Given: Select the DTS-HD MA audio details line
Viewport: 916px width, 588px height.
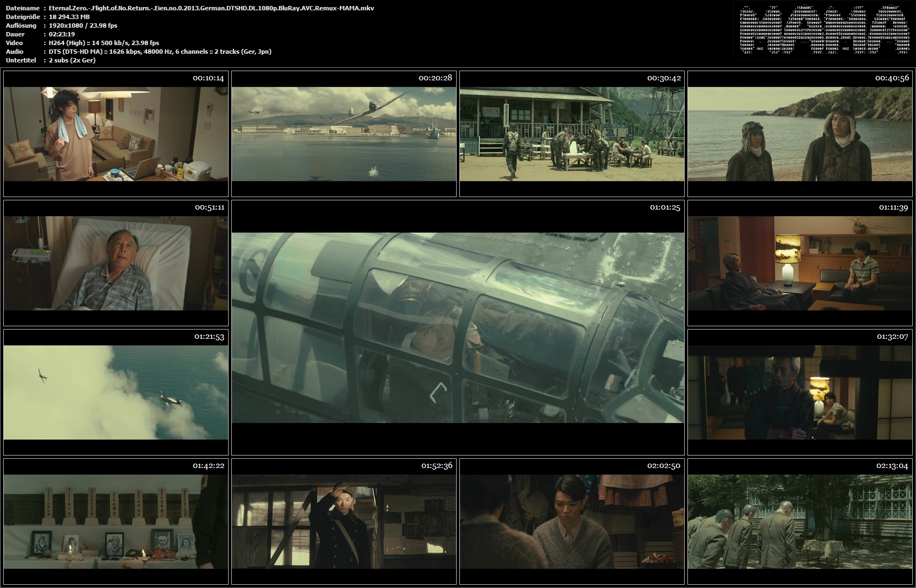Looking at the screenshot, I should (160, 52).
